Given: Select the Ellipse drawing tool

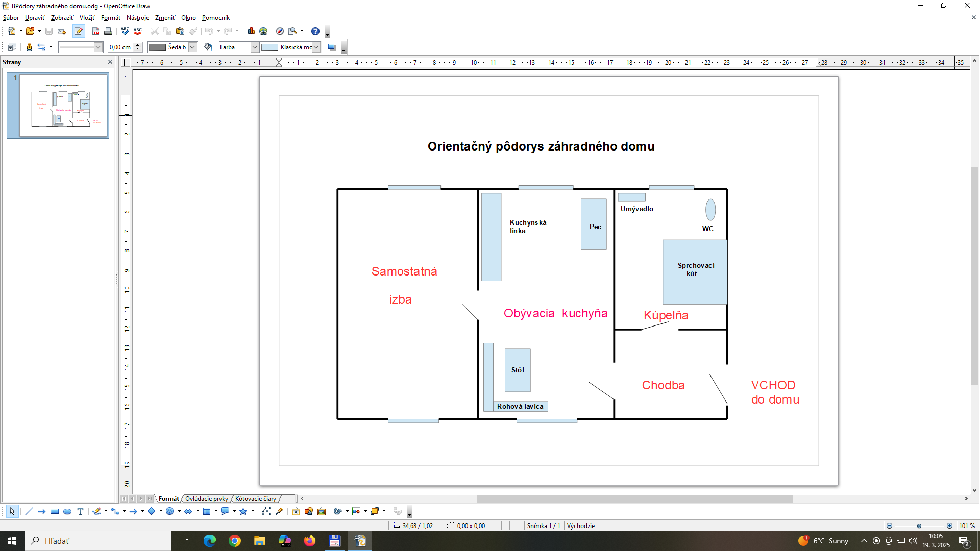Looking at the screenshot, I should [67, 511].
